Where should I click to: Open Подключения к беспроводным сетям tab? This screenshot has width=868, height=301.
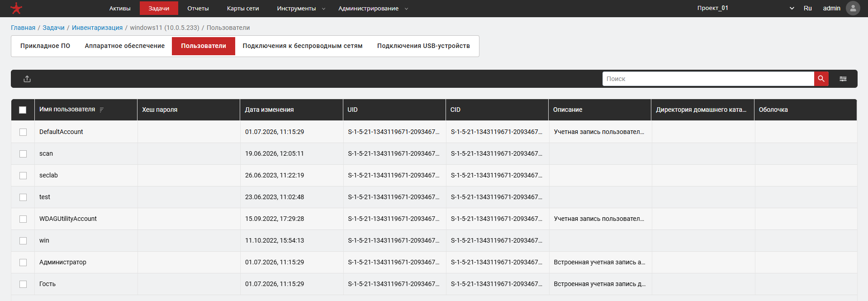coord(303,46)
